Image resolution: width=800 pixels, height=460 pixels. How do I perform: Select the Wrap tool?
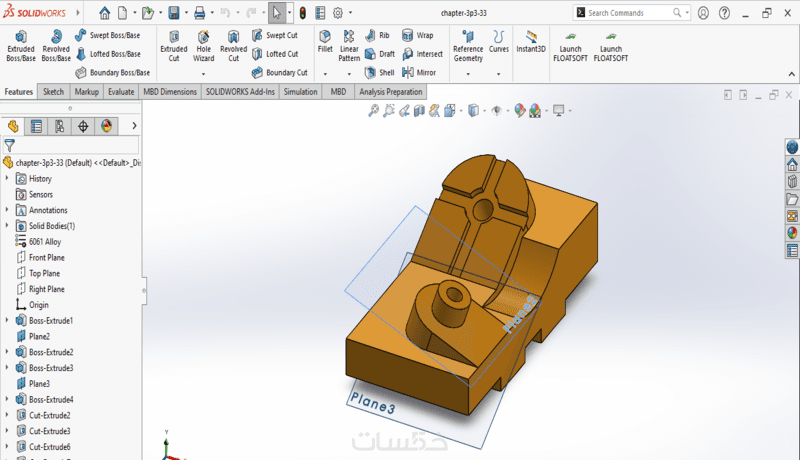[417, 35]
